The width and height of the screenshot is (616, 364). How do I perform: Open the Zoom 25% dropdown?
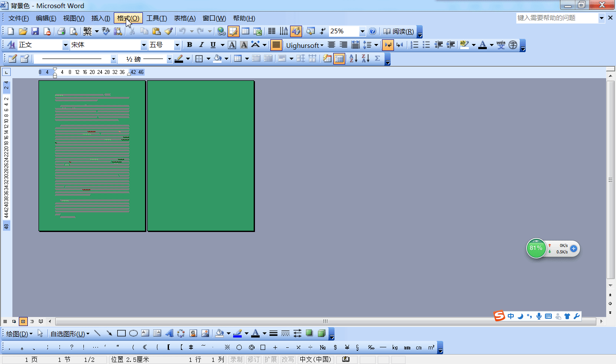362,31
